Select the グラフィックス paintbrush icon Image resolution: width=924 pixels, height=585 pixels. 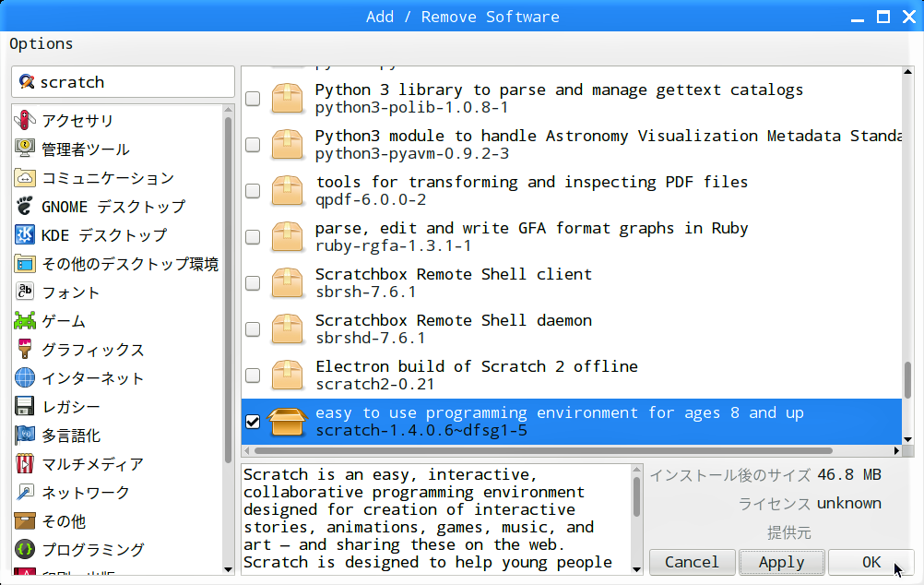coord(25,349)
